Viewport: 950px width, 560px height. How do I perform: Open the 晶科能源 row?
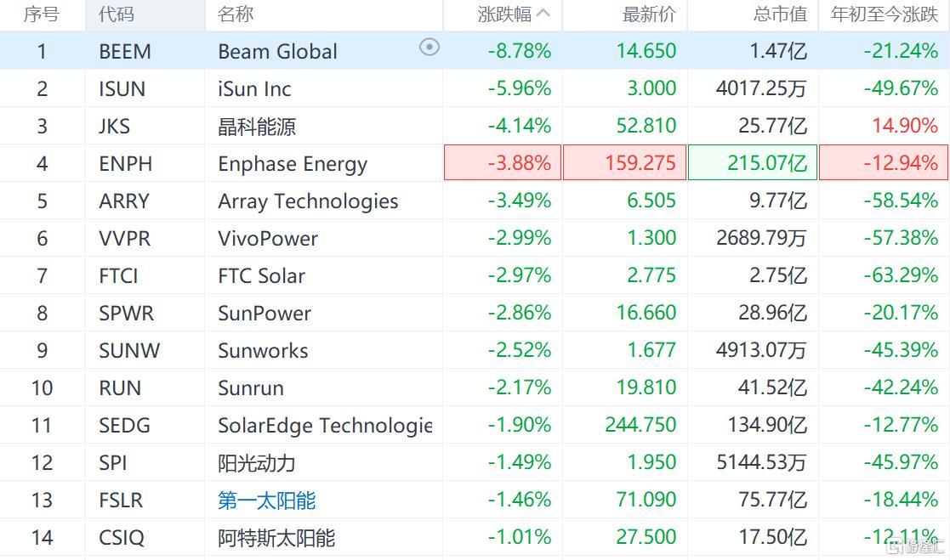click(x=475, y=126)
